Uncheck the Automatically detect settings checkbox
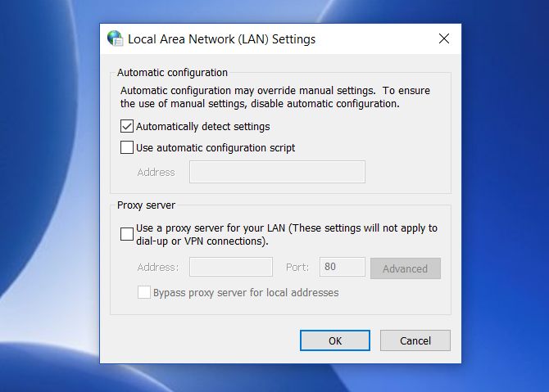The image size is (549, 392). [x=127, y=126]
